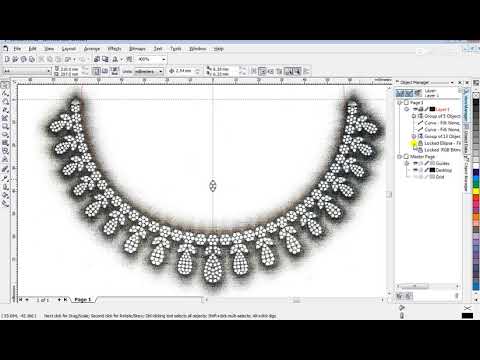Click the Application launcher icon
The height and width of the screenshot is (360, 480).
click(x=115, y=59)
